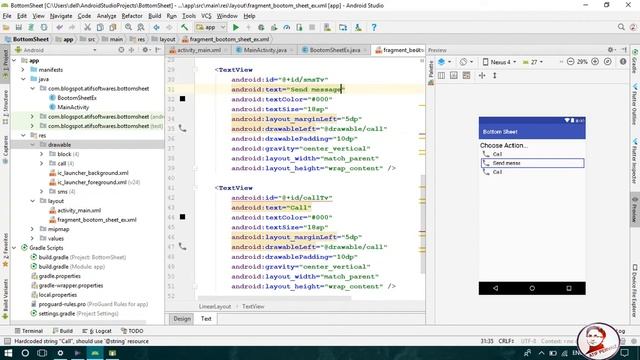Open Project panel settings gear
The width and height of the screenshot is (640, 360).
pyautogui.click(x=145, y=50)
